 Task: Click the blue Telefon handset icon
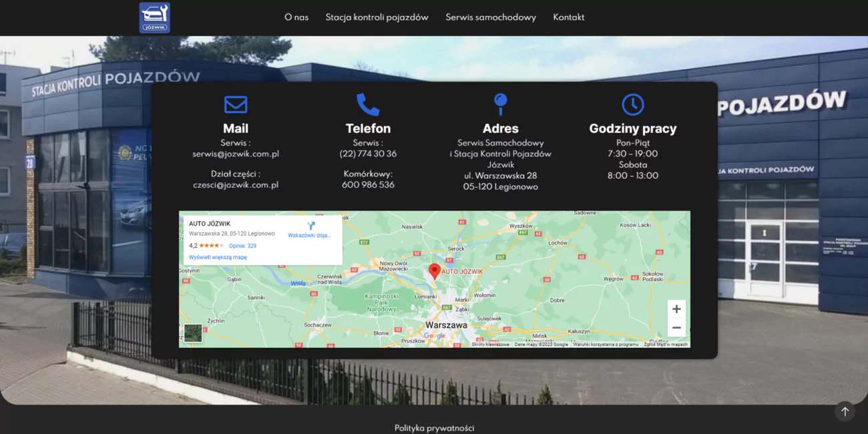point(368,105)
